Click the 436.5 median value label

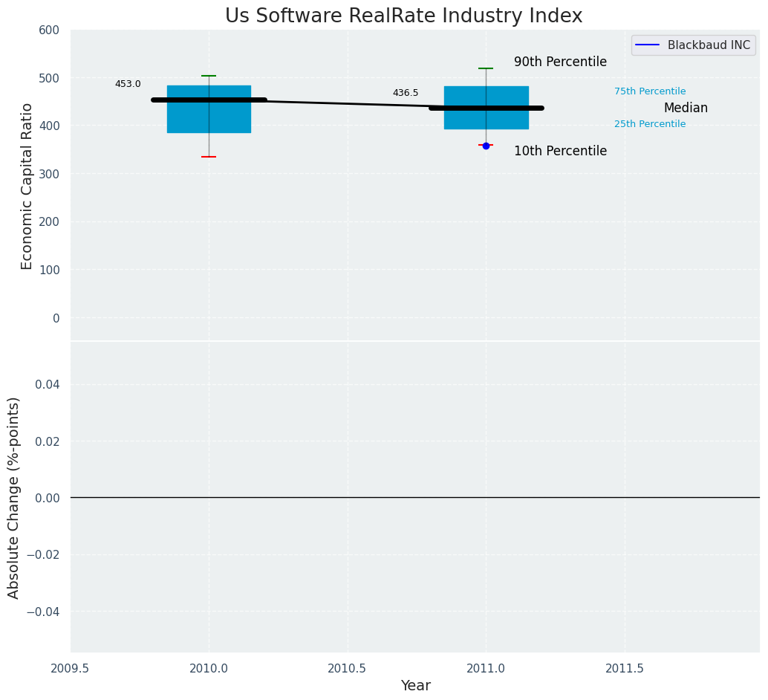point(406,93)
